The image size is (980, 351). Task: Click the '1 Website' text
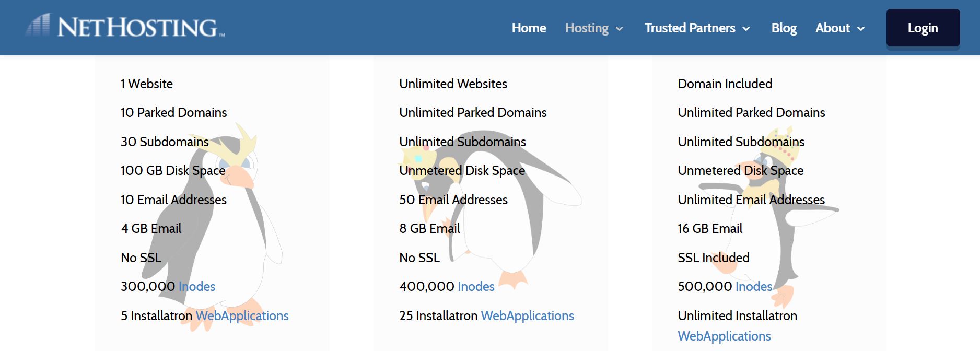tap(147, 84)
